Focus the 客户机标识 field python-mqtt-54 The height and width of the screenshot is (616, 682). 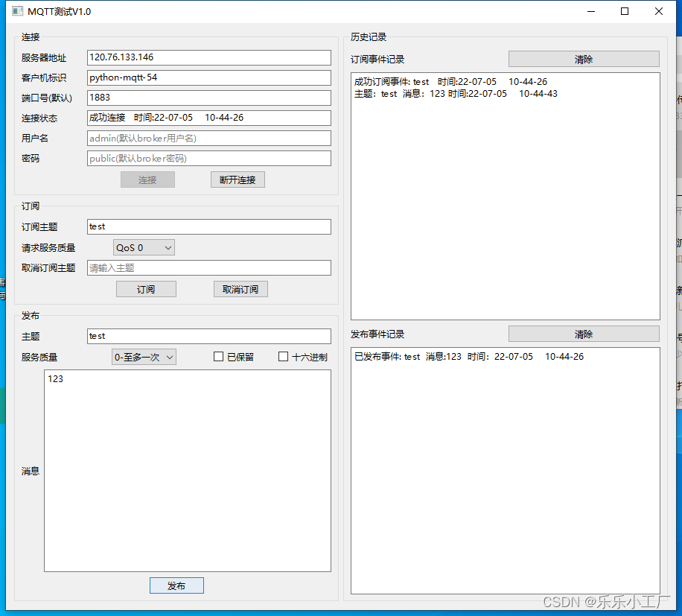point(208,77)
